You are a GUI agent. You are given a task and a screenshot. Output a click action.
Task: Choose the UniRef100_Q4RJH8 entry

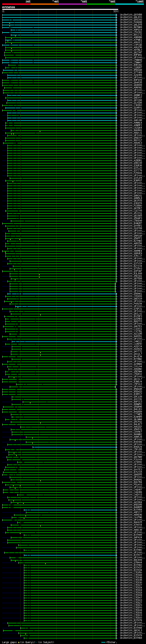point(131,120)
